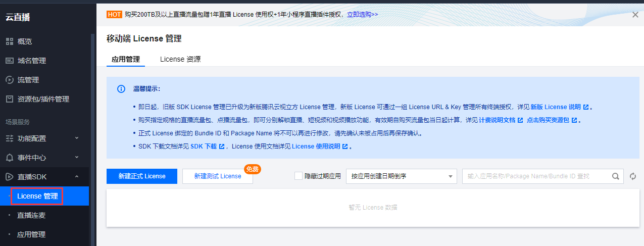The width and height of the screenshot is (644, 246).
Task: Click the 免费 badge on test License
Action: point(252,169)
